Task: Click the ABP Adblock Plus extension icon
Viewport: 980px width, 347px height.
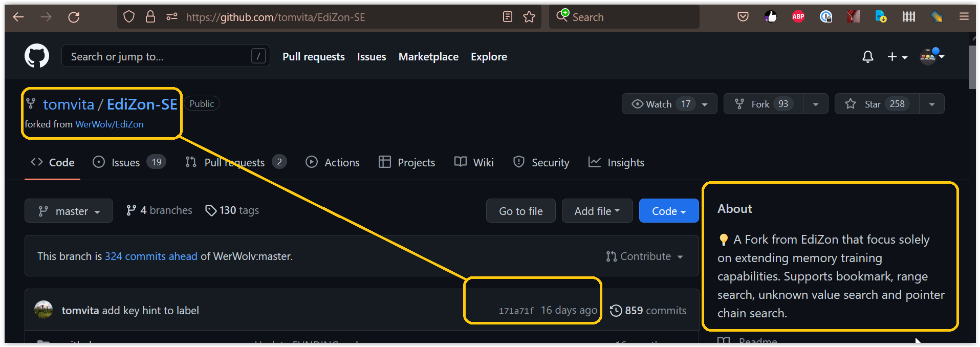Action: click(x=798, y=17)
